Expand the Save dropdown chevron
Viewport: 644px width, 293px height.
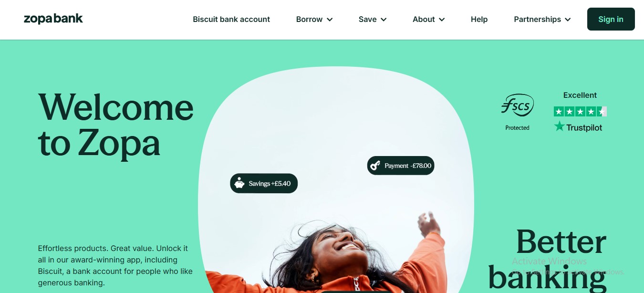tap(384, 20)
